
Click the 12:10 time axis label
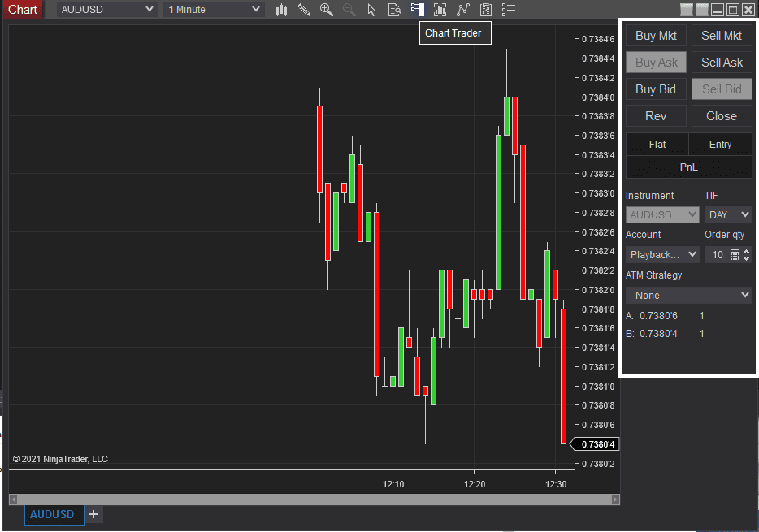393,484
